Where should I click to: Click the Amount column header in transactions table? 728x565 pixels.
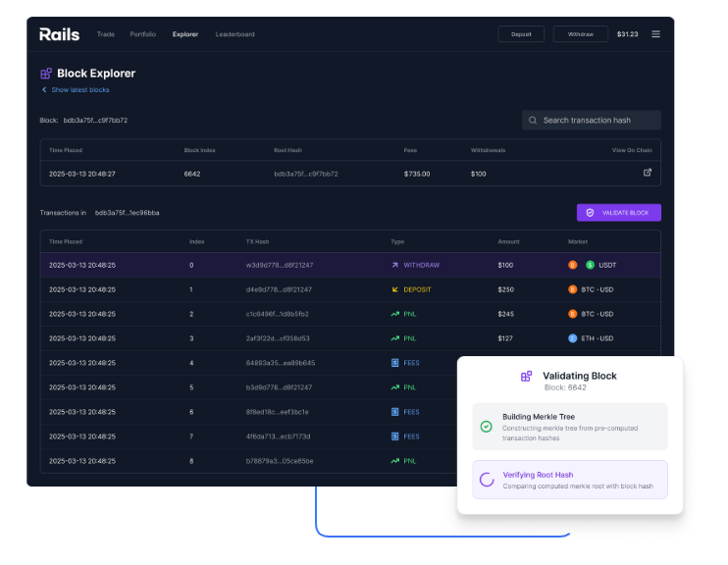[x=508, y=242]
